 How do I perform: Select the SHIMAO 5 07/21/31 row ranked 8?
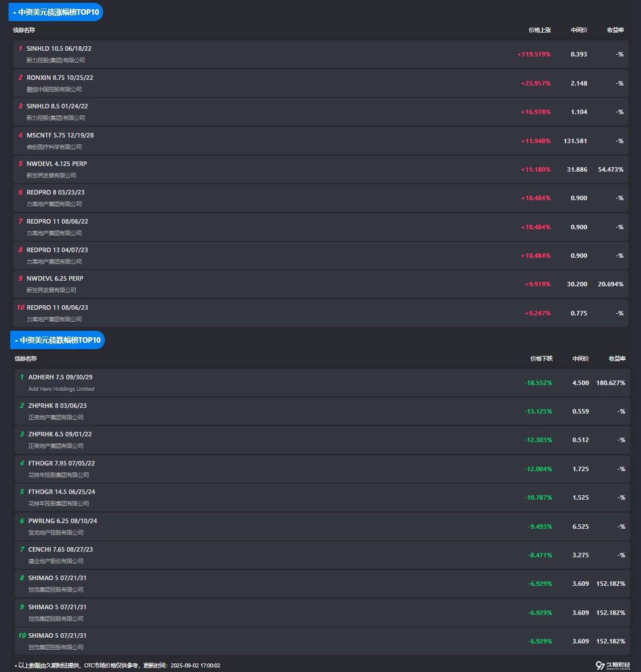322,584
